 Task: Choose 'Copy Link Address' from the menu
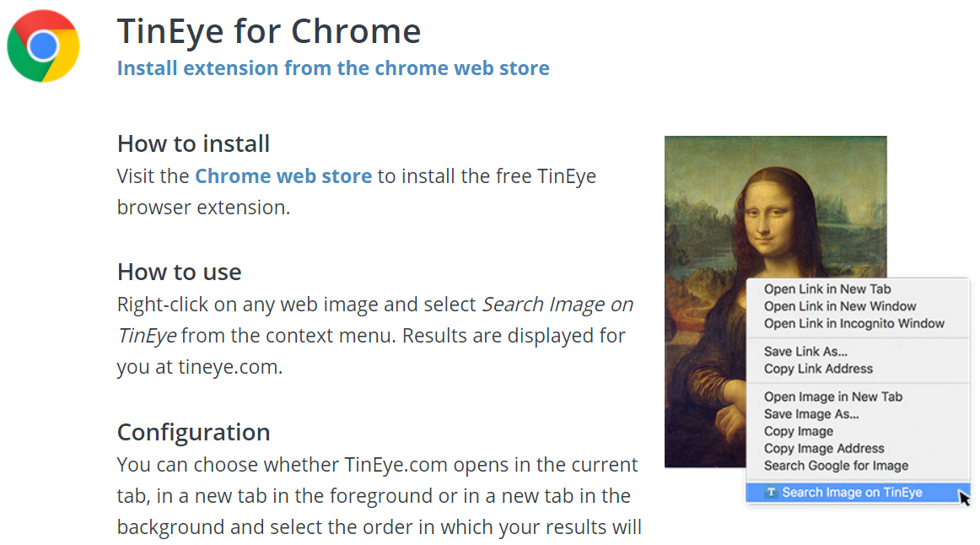(818, 369)
